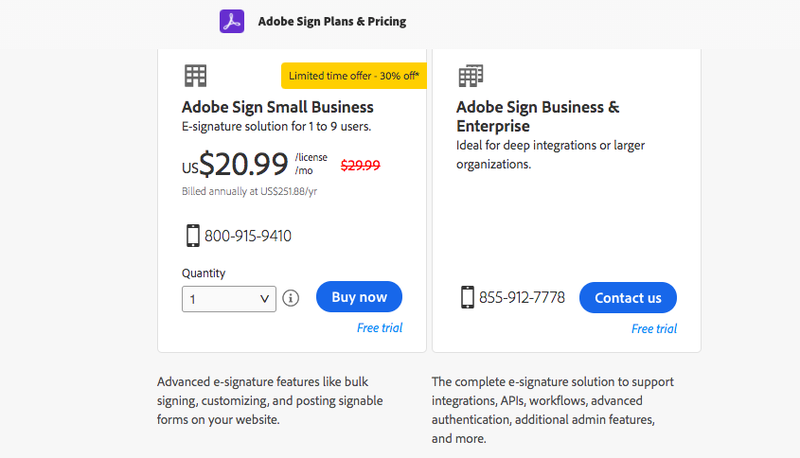Click the Adobe Sign Business & Enterprise heading

538,116
